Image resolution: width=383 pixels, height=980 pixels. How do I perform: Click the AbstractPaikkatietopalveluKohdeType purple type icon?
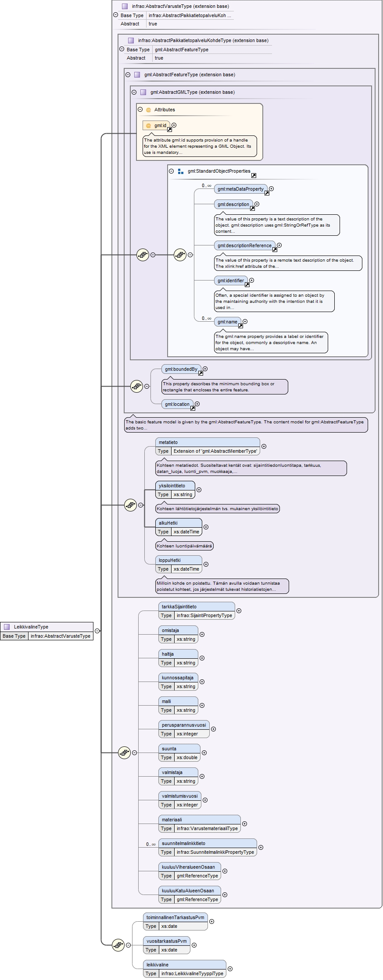pos(131,40)
